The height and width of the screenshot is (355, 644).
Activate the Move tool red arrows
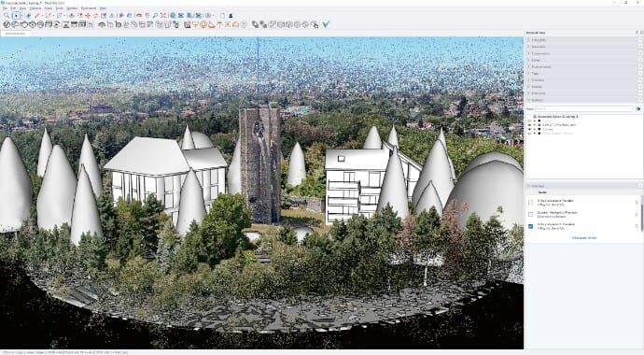pos(88,16)
